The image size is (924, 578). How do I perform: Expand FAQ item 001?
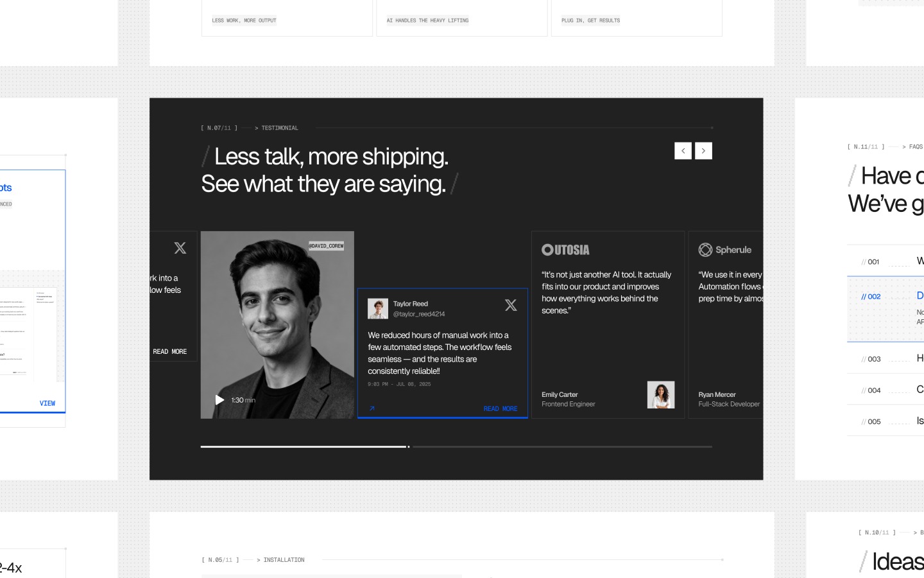coord(886,261)
